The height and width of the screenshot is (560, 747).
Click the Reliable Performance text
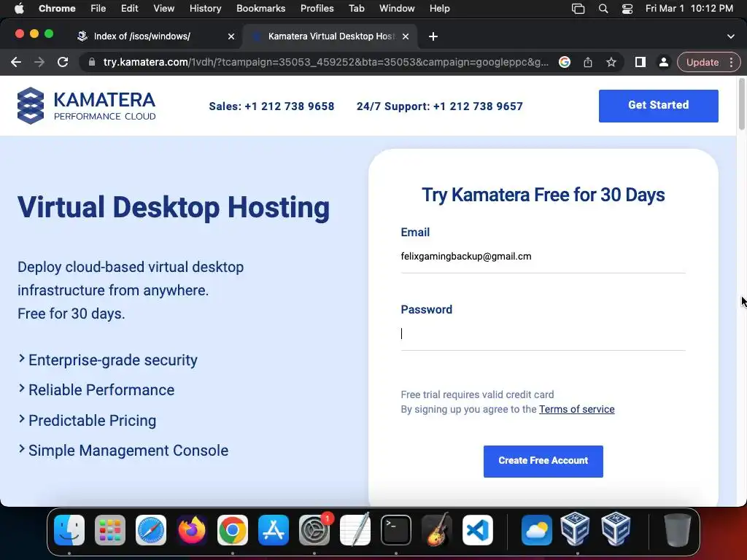click(101, 391)
